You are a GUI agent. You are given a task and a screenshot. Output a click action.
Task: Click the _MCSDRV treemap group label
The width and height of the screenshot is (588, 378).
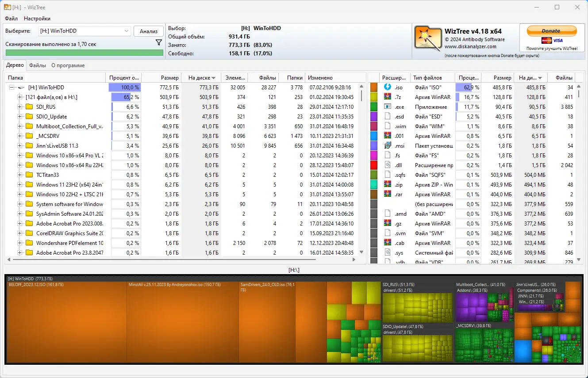(x=474, y=326)
